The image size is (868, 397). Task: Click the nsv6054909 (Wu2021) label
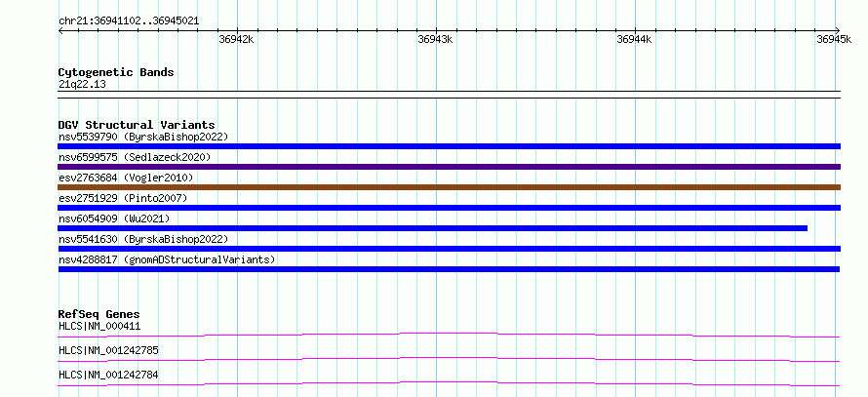114,218
